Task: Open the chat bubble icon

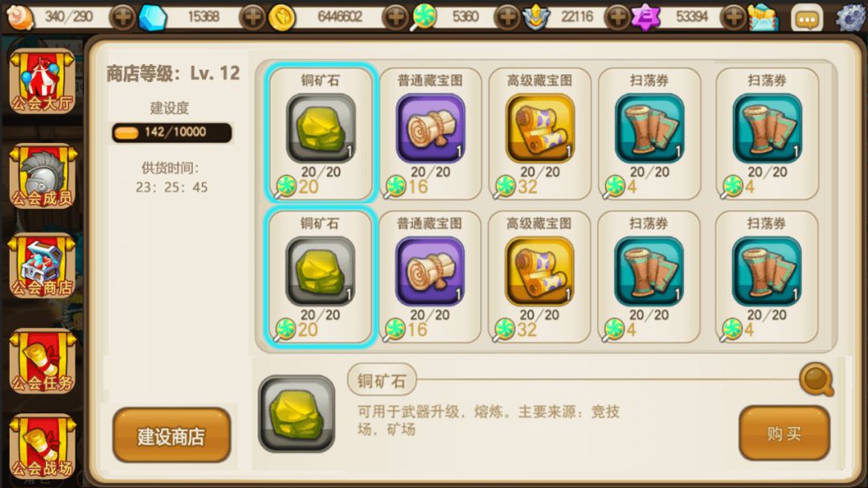Action: click(x=807, y=18)
